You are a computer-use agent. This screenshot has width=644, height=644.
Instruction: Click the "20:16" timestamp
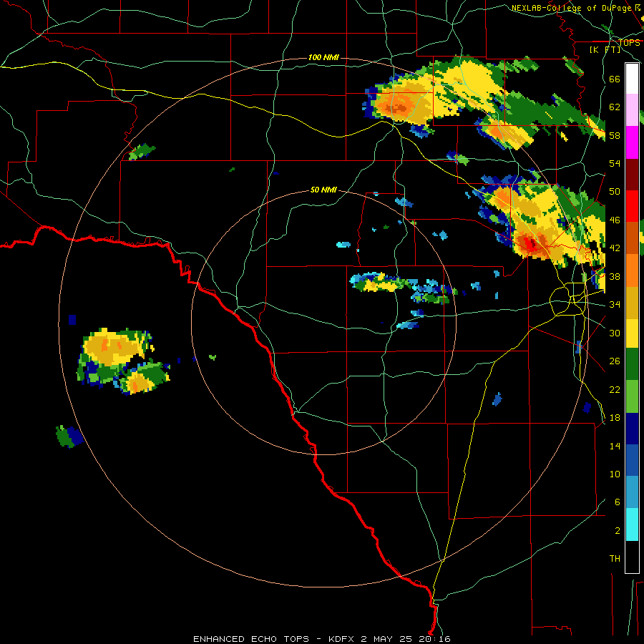tap(434, 639)
